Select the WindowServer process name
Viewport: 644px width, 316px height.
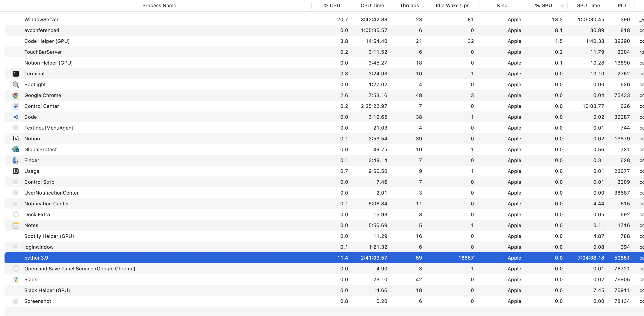point(41,19)
